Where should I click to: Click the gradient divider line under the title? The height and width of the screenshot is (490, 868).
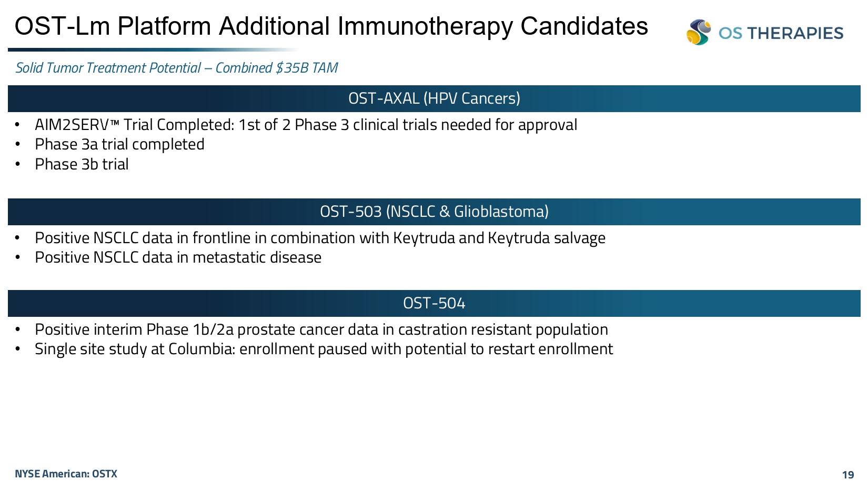coord(153,50)
